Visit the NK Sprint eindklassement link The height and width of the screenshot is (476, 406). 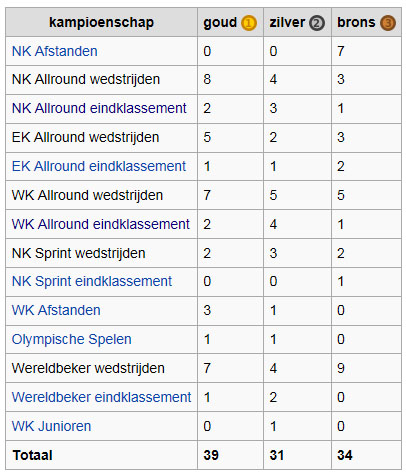pos(92,281)
